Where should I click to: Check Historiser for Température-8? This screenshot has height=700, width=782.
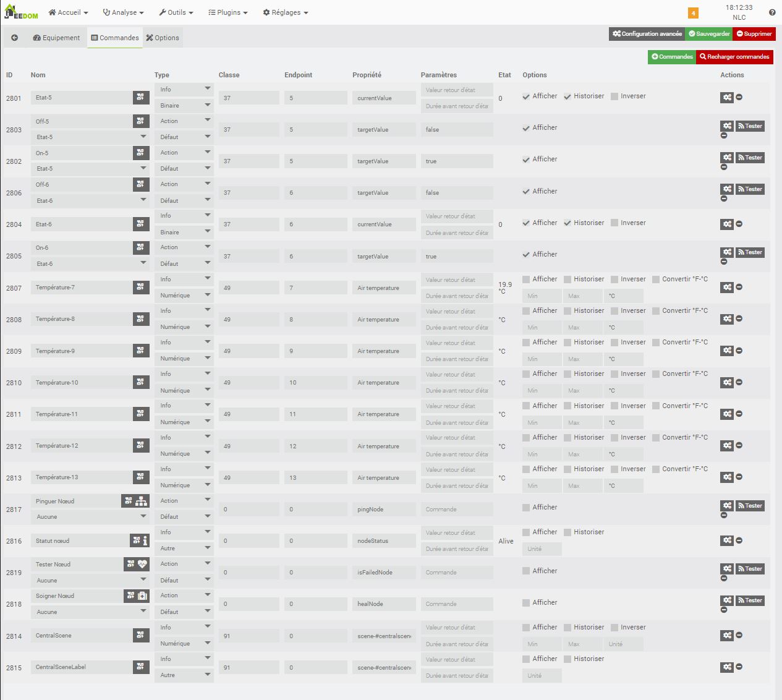click(567, 310)
